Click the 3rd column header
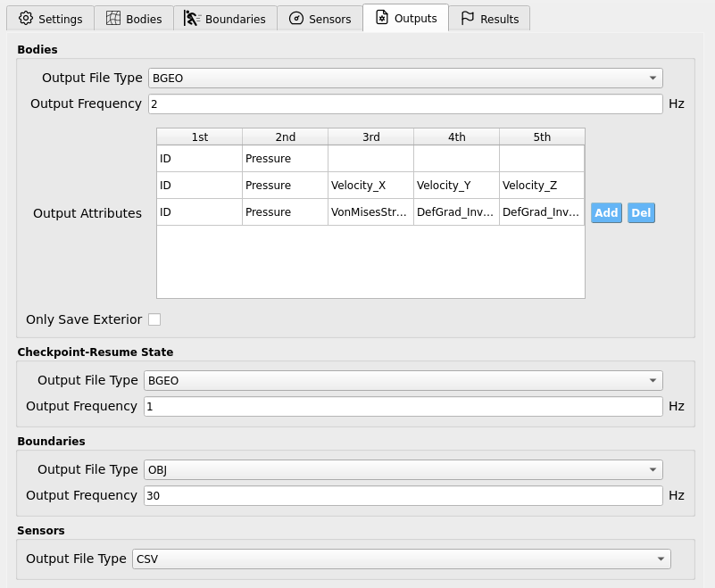Screen dimensions: 715x588 (x=371, y=137)
